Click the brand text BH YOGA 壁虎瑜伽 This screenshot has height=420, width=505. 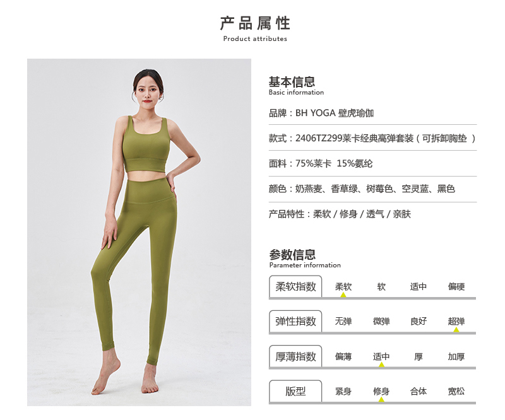(x=335, y=113)
